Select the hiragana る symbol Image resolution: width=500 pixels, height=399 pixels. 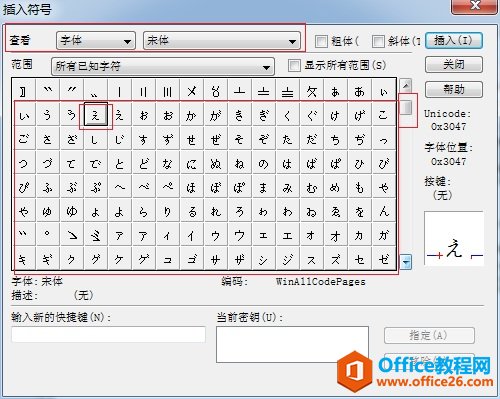tap(191, 211)
